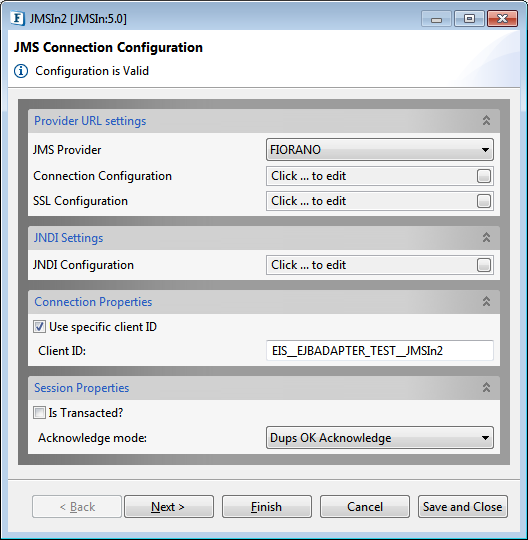Click the Finish button
This screenshot has width=528, height=540.
click(x=267, y=507)
